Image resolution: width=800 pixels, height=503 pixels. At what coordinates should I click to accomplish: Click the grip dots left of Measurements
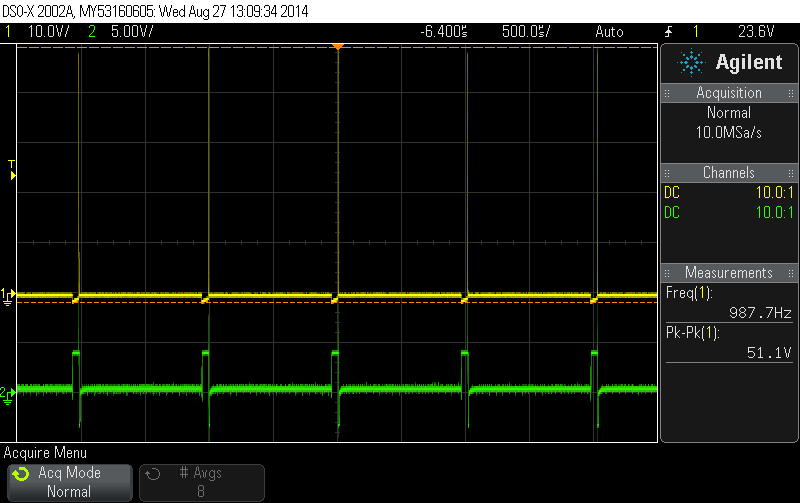pos(667,273)
